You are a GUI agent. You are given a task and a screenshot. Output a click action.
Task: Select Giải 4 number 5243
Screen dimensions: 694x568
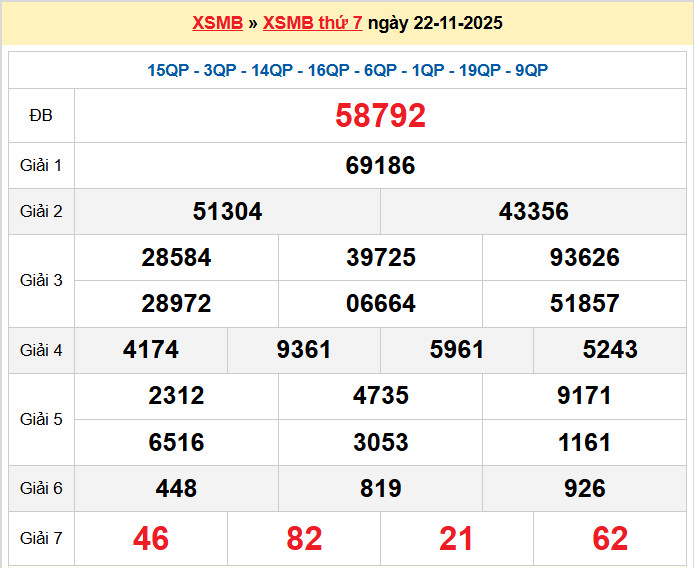(610, 349)
